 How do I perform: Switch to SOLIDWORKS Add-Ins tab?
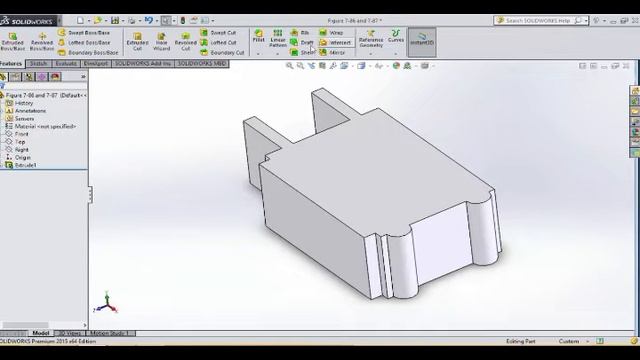pos(143,64)
